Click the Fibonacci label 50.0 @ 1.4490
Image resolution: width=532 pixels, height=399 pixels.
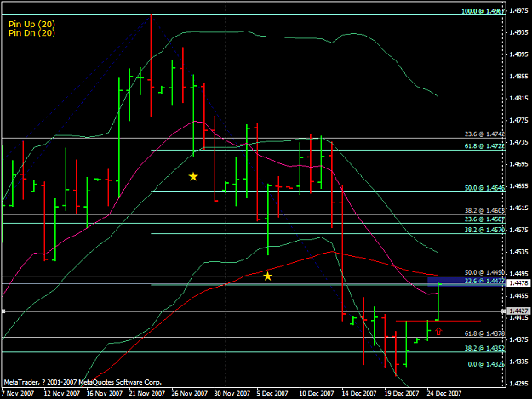[484, 272]
